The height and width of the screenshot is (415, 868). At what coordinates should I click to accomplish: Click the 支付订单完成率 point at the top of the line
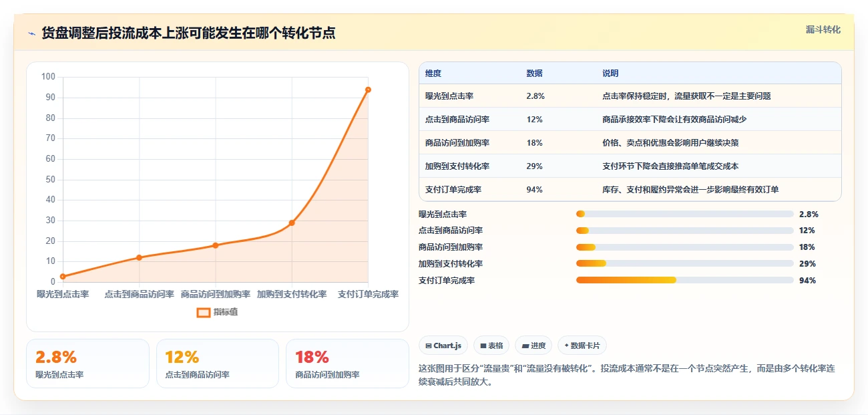click(368, 90)
